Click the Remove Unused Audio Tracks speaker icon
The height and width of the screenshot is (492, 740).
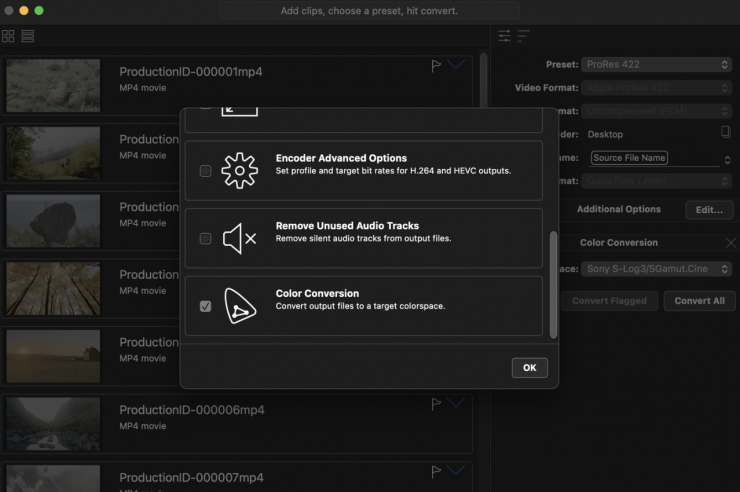pyautogui.click(x=239, y=239)
